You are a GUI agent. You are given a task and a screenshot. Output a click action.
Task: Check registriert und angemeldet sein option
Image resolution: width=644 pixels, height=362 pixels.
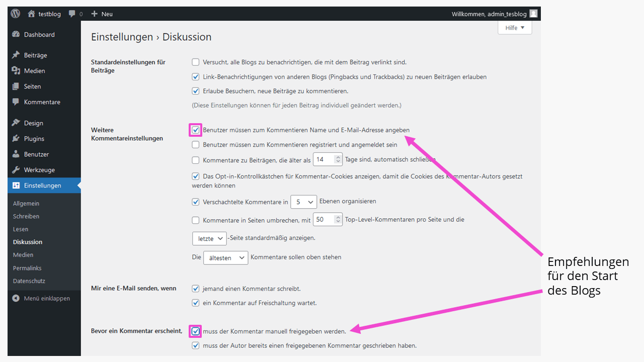[196, 145]
